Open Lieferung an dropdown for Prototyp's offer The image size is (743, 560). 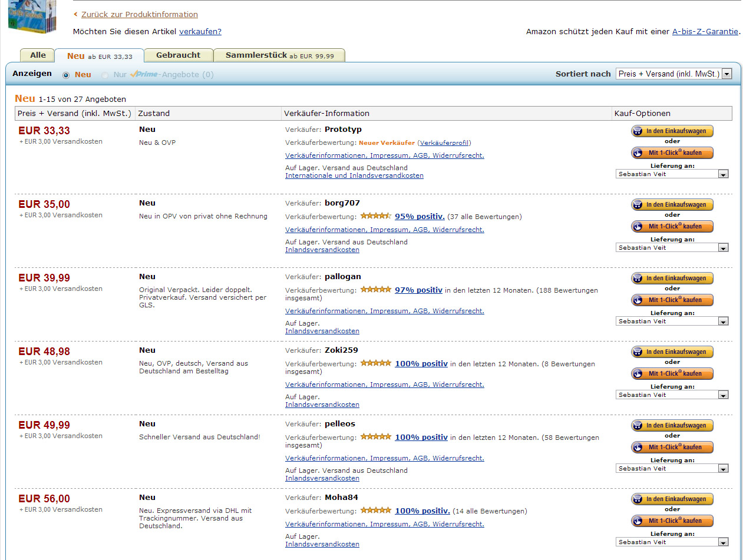[672, 174]
